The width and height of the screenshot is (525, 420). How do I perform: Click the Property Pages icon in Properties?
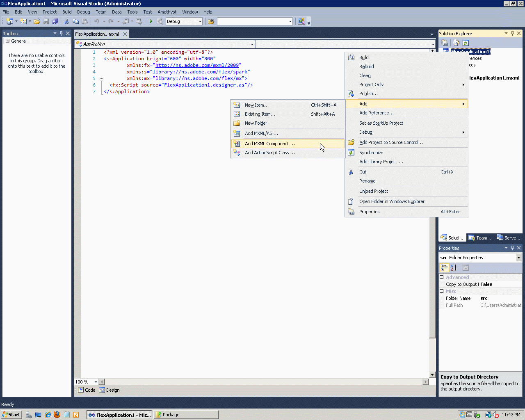click(466, 268)
